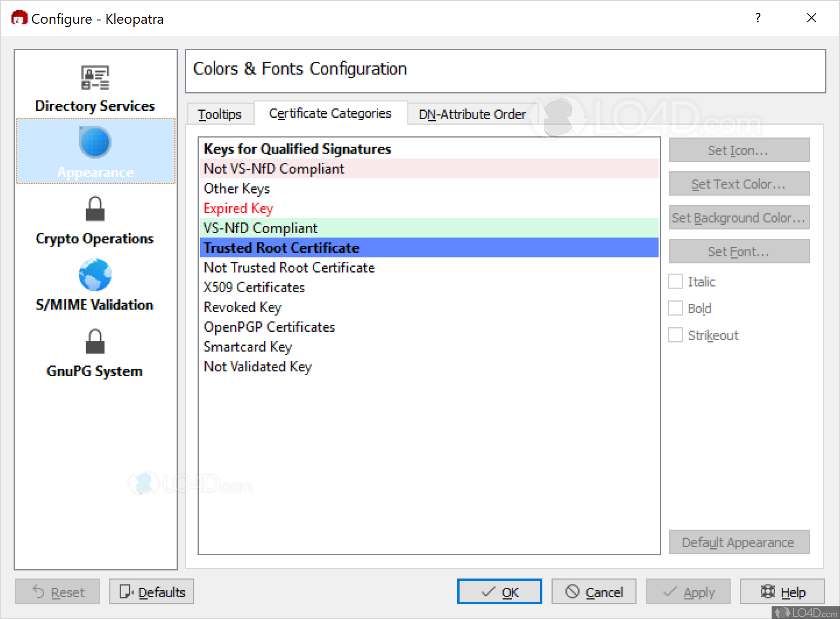Select the red Expired Key category

(238, 209)
